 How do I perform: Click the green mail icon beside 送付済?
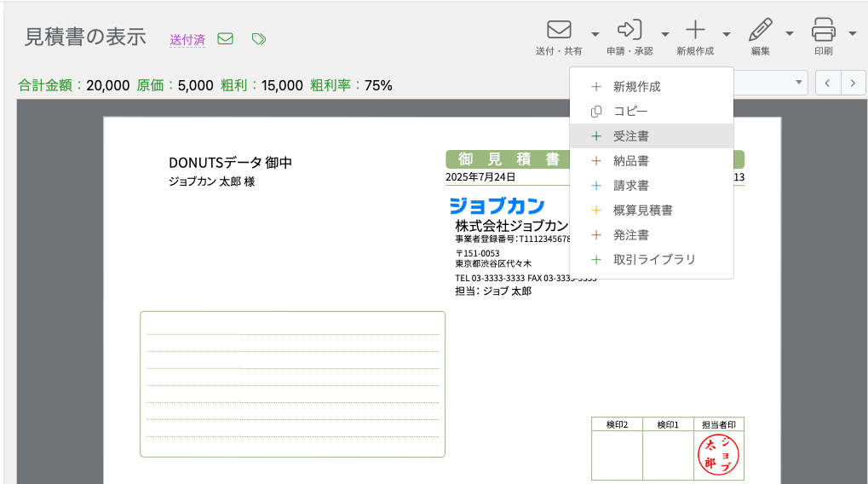click(x=226, y=38)
